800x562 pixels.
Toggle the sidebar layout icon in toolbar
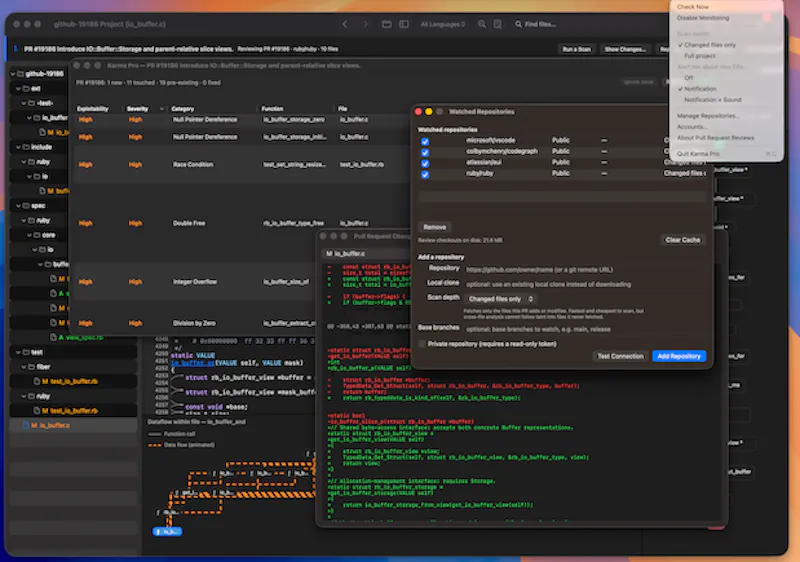404,24
